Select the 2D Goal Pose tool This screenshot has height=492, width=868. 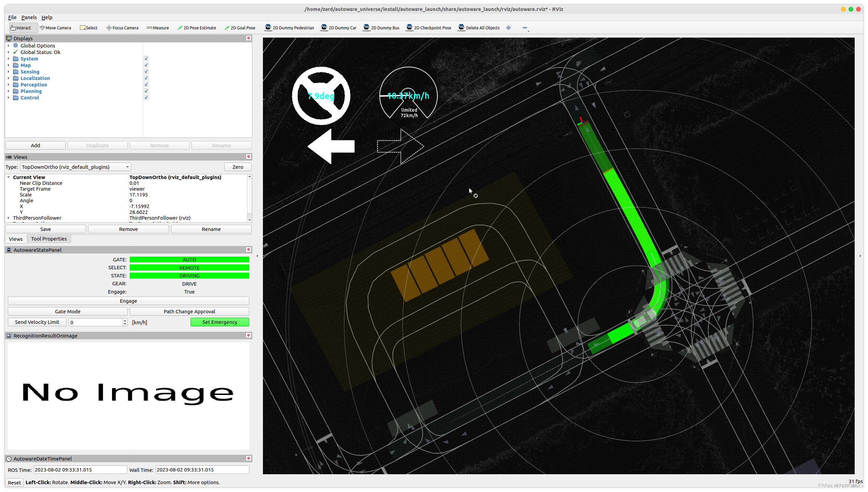(x=240, y=28)
